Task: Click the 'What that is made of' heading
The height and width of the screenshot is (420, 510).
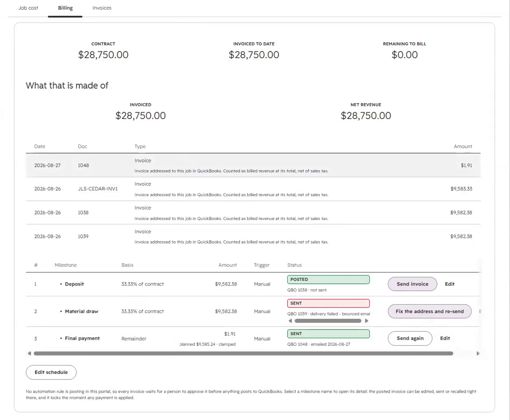Action: point(67,86)
